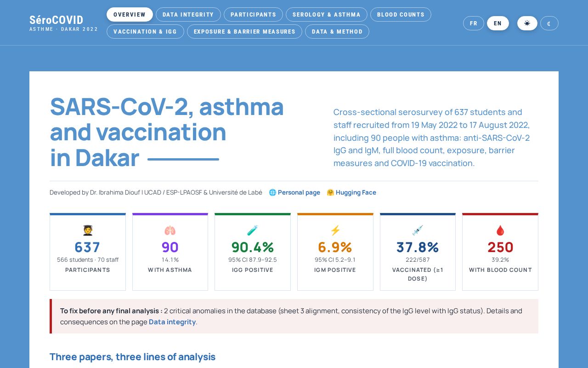Click the '566 students · 70 staff' text
The width and height of the screenshot is (588, 368).
click(x=88, y=260)
